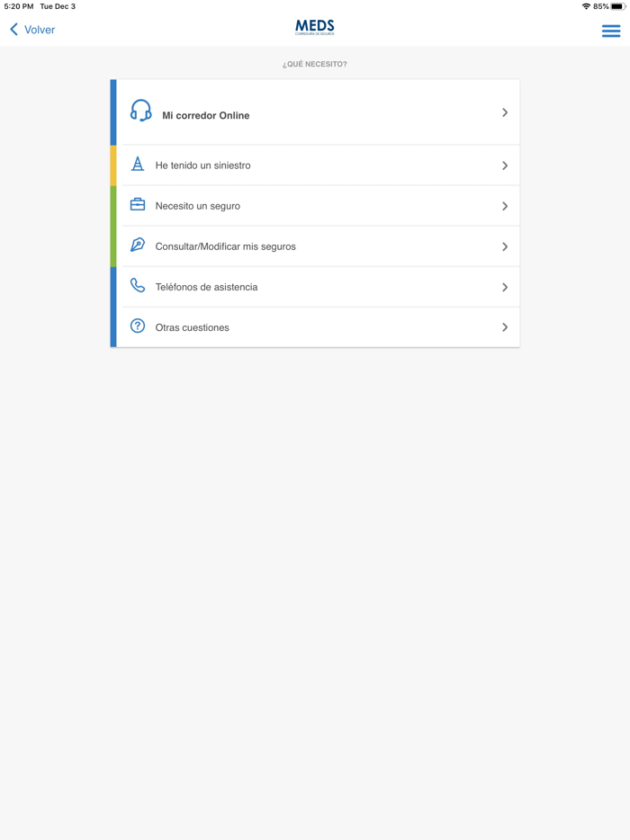Screen dimensions: 630x840
Task: Check the battery status indicator
Action: (617, 6)
